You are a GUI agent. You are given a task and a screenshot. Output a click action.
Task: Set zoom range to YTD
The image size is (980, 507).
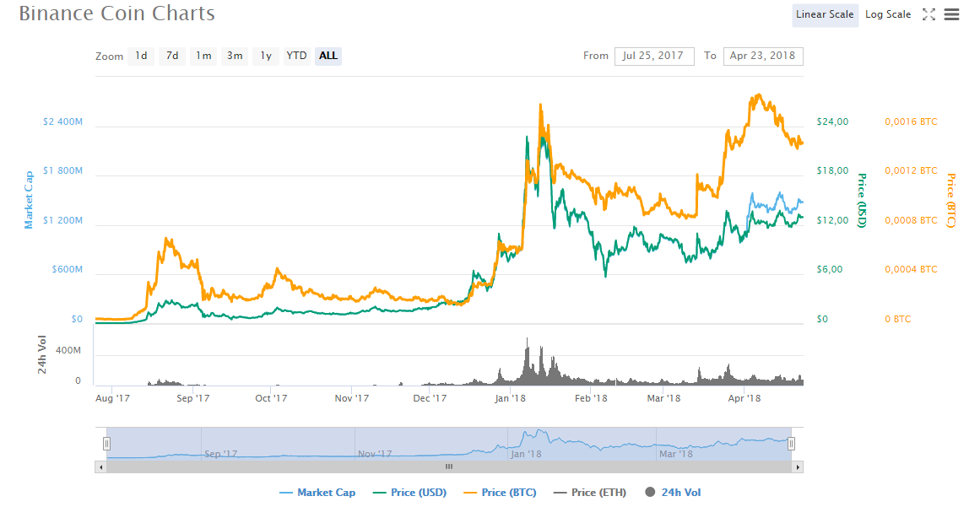pos(297,56)
